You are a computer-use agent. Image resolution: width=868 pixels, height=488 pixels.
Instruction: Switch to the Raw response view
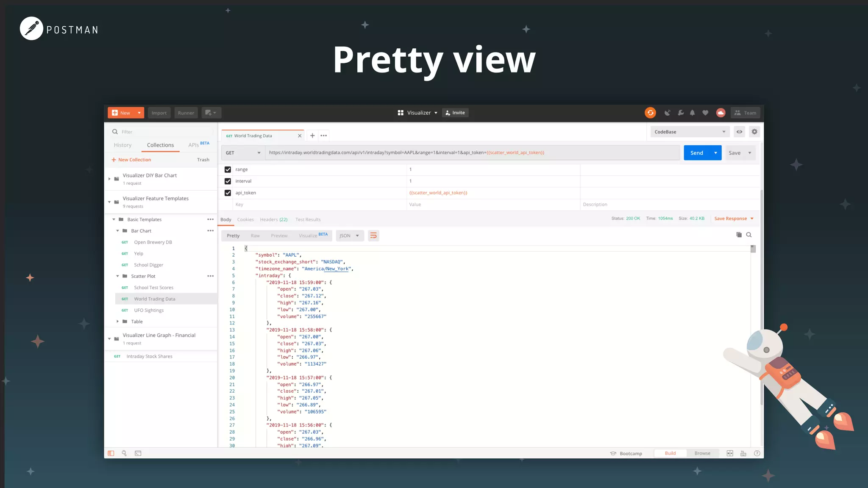(x=255, y=236)
